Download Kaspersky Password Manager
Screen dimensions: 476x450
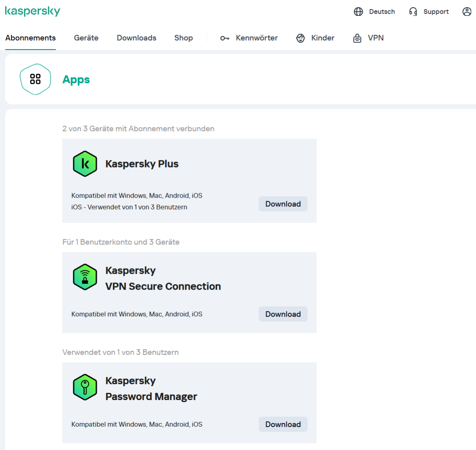283,425
